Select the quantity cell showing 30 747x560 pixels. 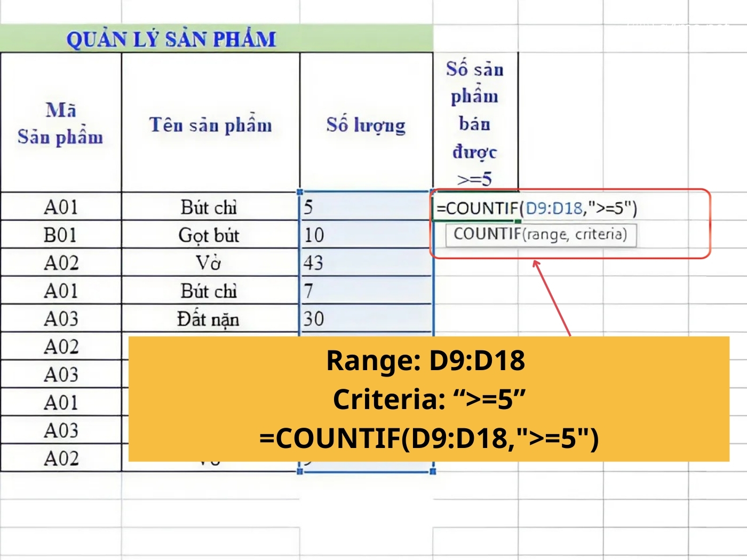tap(366, 318)
